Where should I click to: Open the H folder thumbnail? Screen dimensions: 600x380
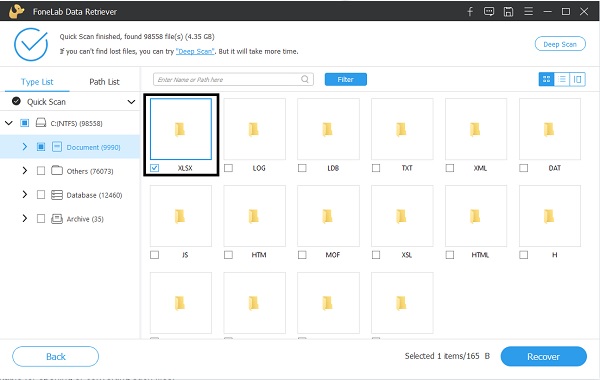point(550,216)
